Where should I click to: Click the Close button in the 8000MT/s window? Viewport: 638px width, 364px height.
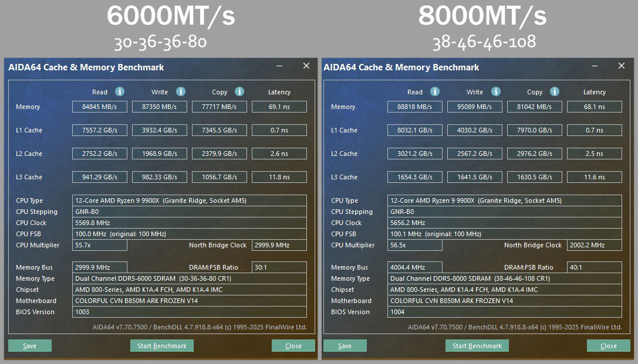(609, 346)
